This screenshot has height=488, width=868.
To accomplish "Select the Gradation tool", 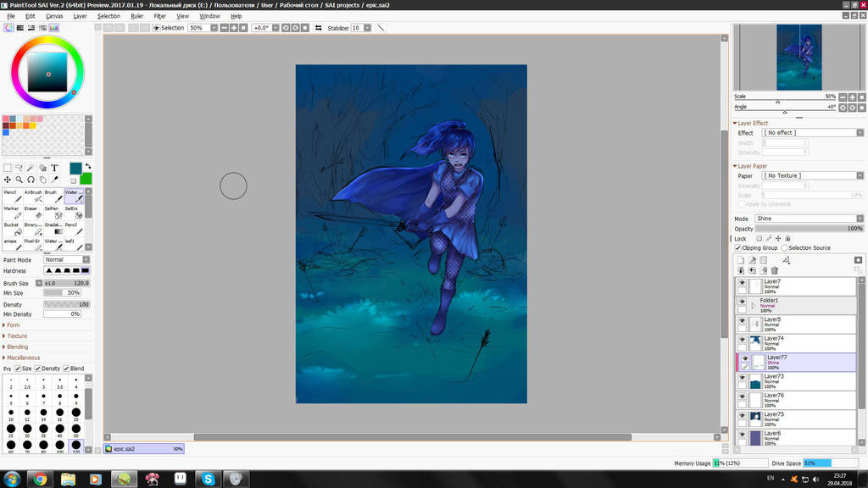I will [53, 229].
